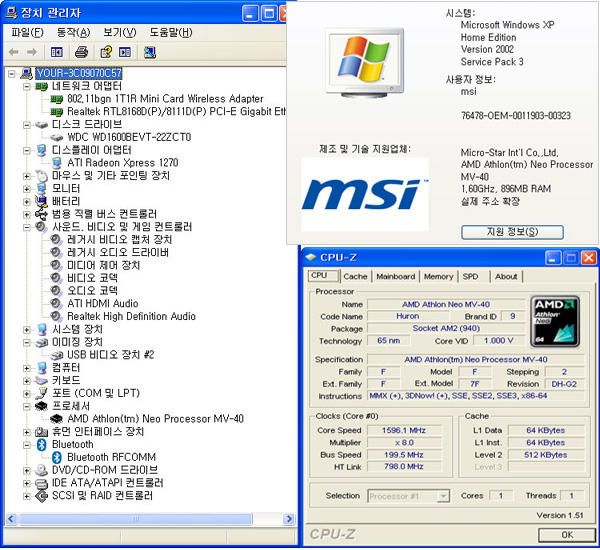Select the 레거시 비디오 캡쳐 장치 row
600x550 pixels.
point(119,240)
